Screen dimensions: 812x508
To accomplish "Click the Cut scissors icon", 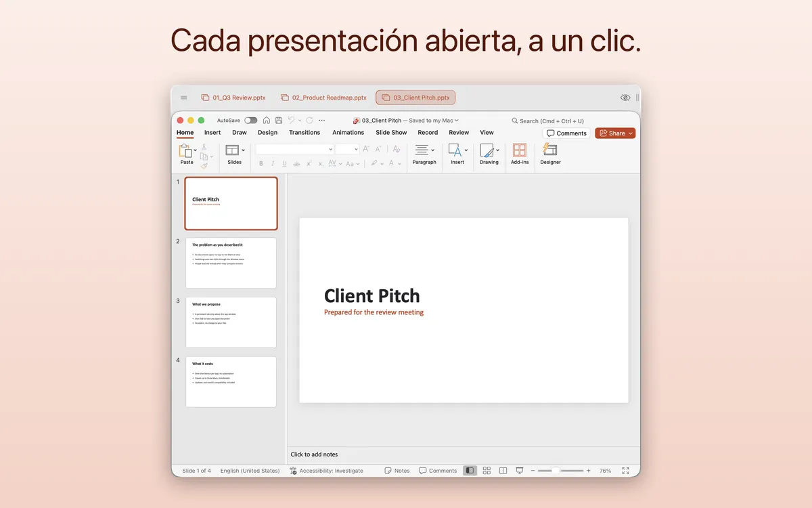I will pos(204,147).
